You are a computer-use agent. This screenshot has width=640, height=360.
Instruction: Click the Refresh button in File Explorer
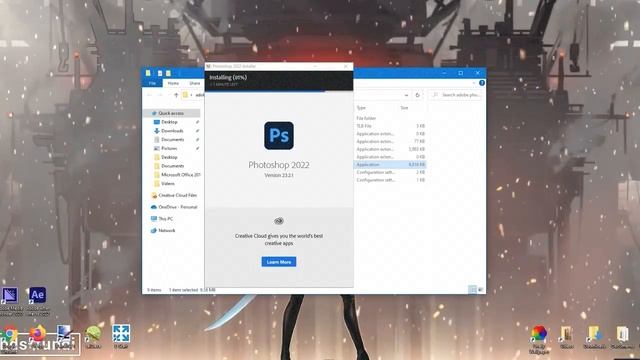click(x=417, y=95)
